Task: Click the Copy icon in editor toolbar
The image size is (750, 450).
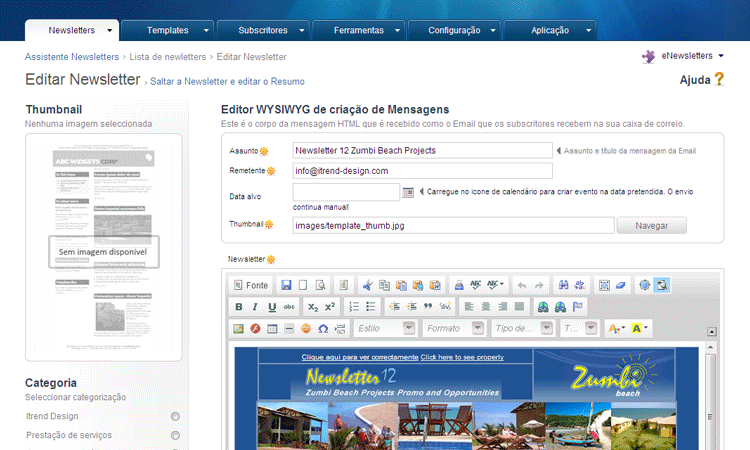Action: (384, 285)
